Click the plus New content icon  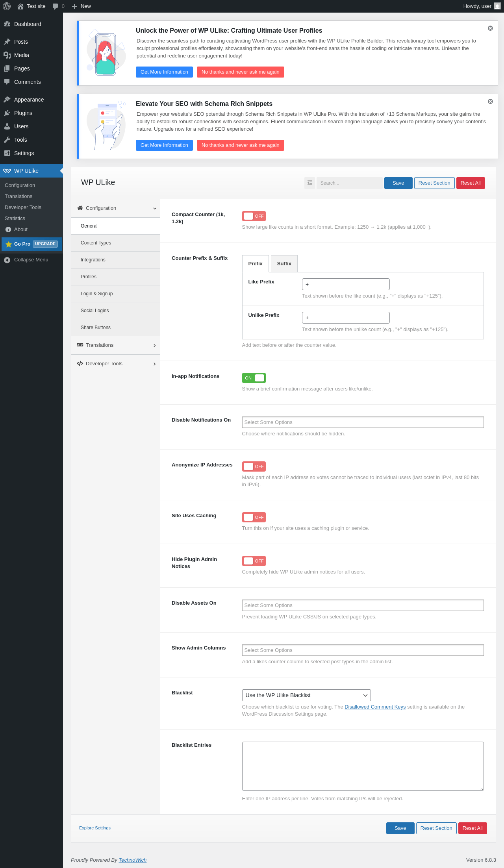pos(74,6)
